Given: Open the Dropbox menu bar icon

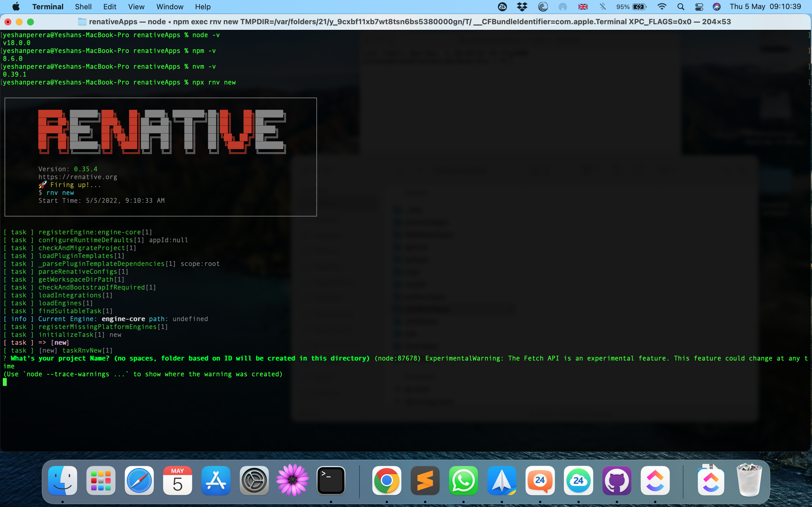Looking at the screenshot, I should point(522,7).
